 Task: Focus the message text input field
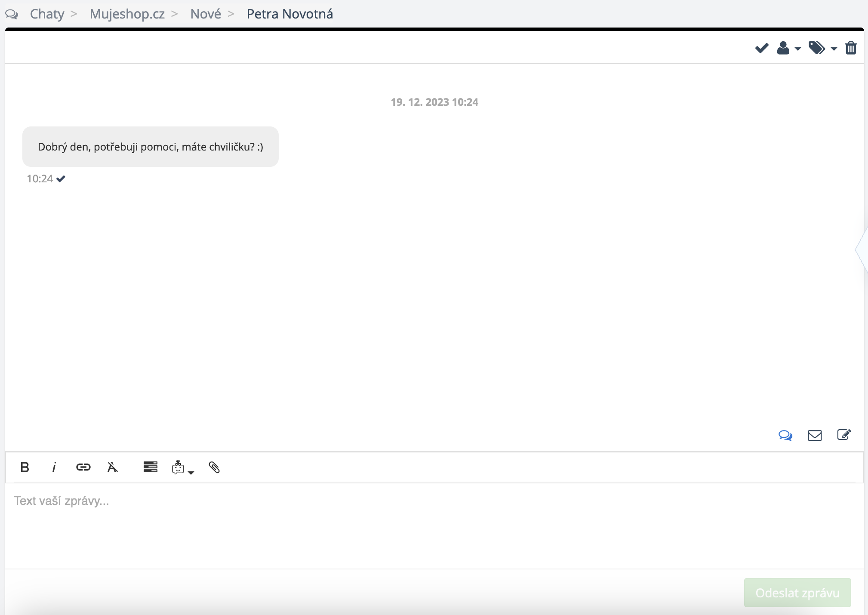point(434,525)
